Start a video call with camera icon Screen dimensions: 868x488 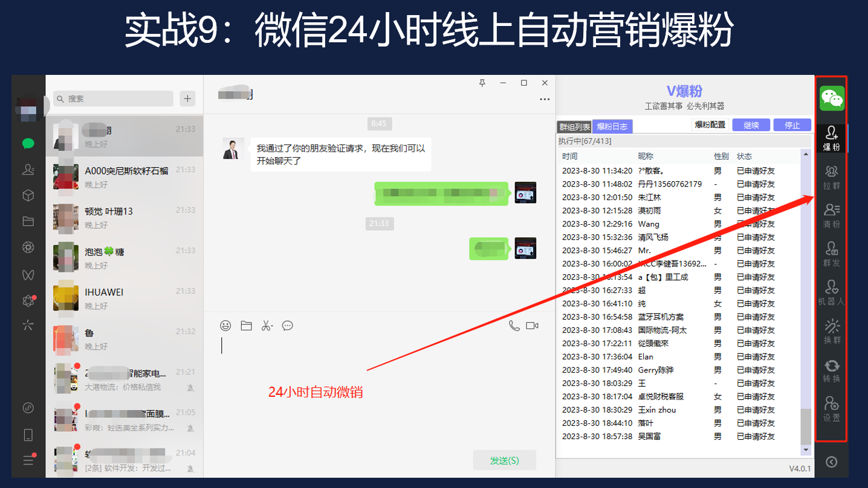click(532, 326)
